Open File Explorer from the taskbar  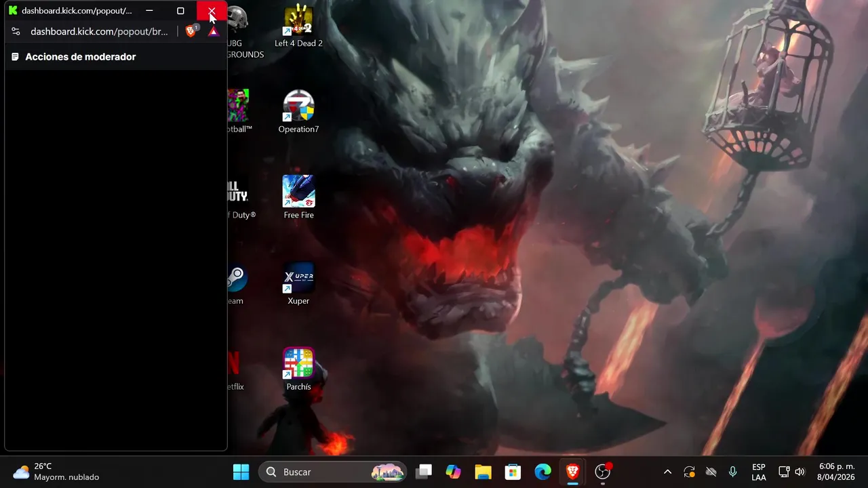(483, 472)
